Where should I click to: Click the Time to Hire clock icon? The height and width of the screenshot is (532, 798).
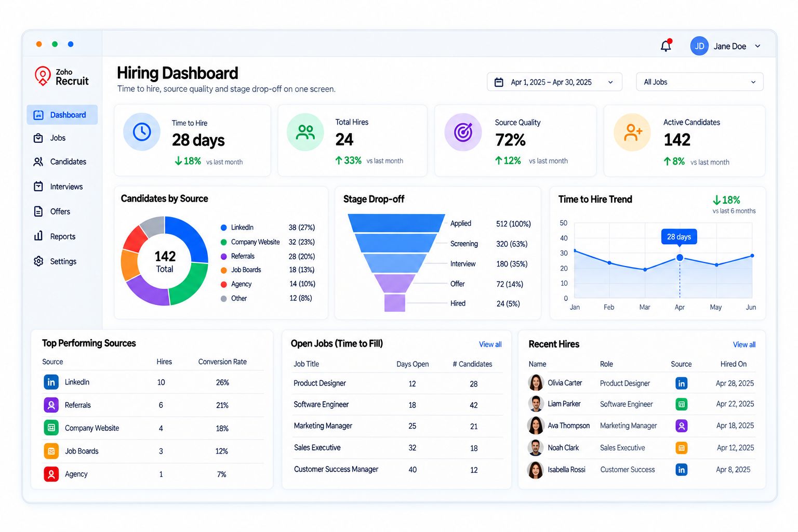pyautogui.click(x=142, y=132)
